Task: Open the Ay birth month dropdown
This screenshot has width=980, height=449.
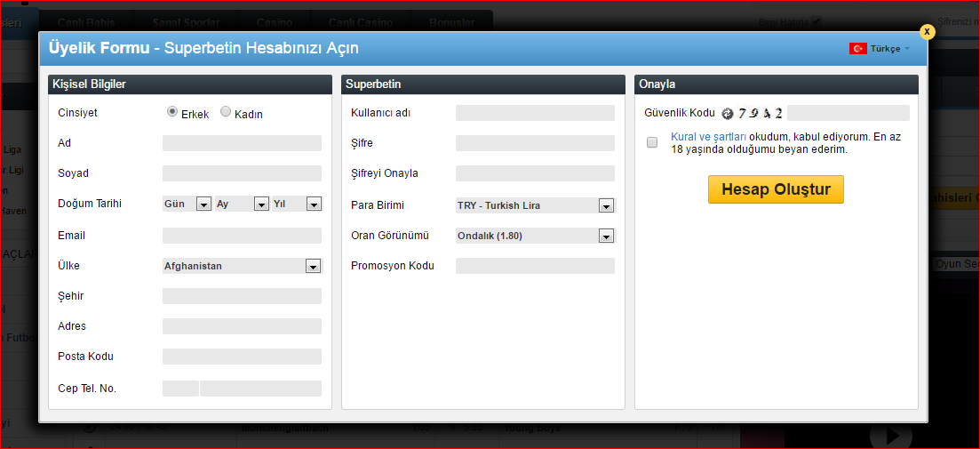Action: (242, 204)
